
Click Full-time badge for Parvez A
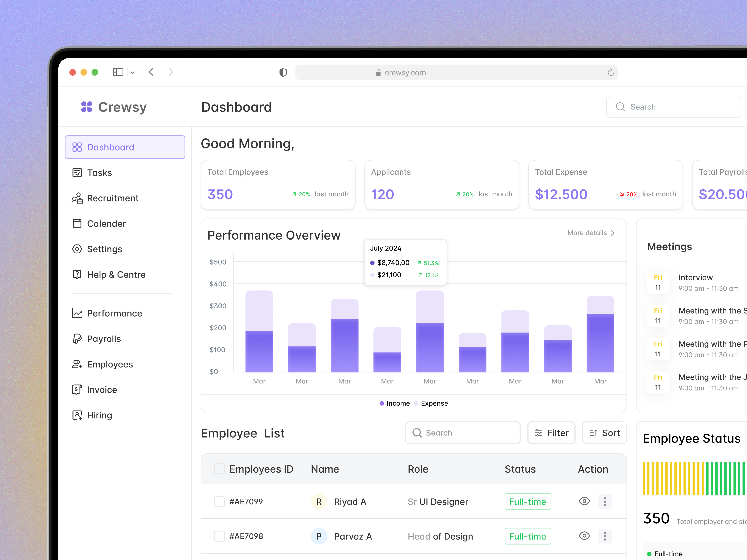pos(528,536)
